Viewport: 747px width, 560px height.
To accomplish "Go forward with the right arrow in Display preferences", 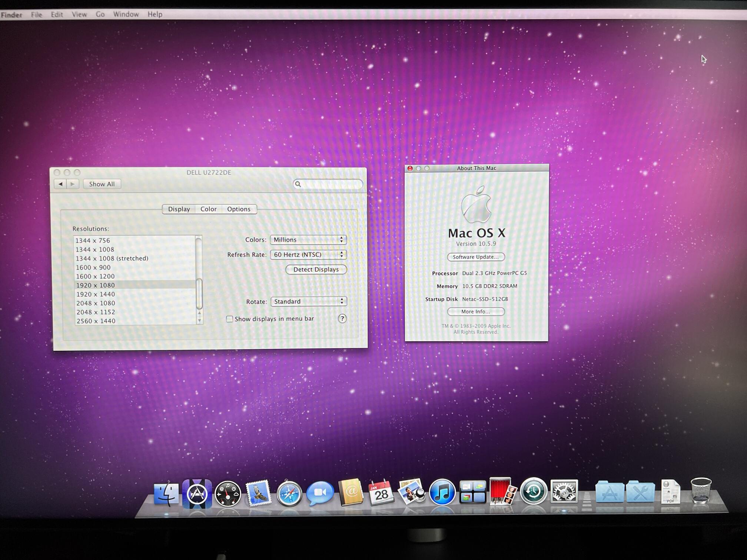I will pos(73,184).
